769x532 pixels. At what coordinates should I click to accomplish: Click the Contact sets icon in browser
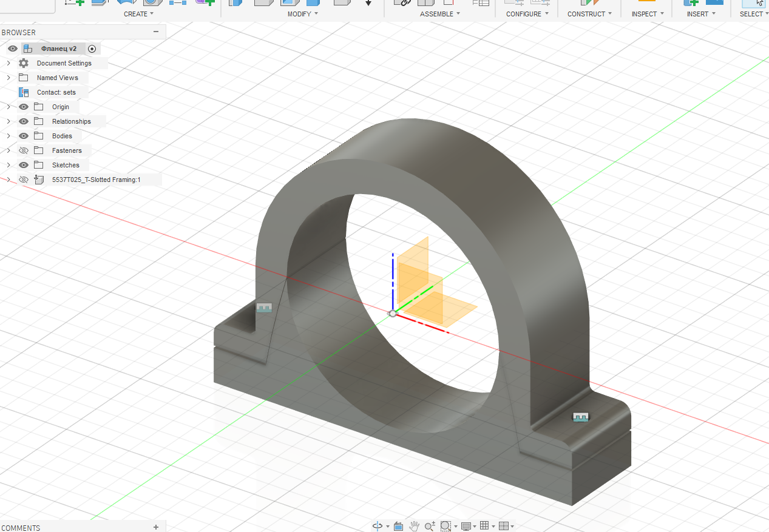tap(24, 92)
